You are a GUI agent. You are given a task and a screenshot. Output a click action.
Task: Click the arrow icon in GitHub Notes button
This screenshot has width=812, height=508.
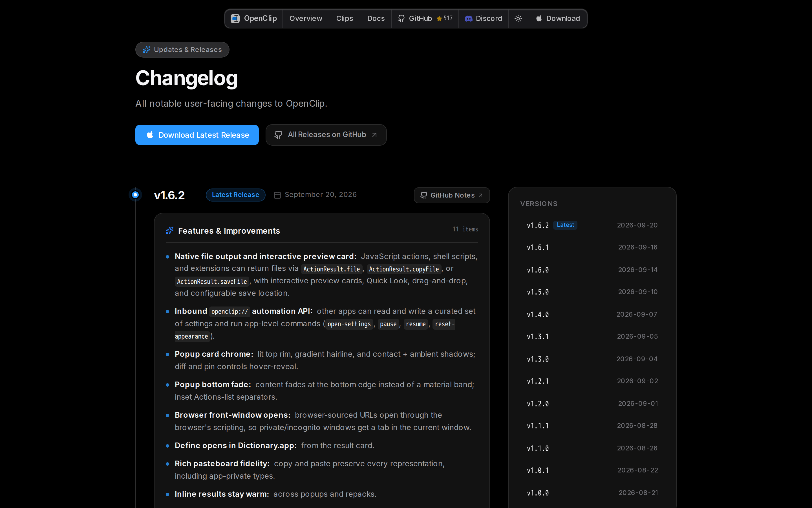pos(480,195)
